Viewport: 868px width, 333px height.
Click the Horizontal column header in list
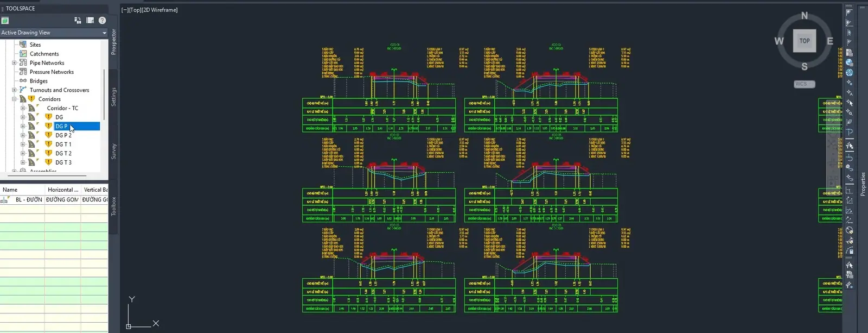(x=63, y=190)
